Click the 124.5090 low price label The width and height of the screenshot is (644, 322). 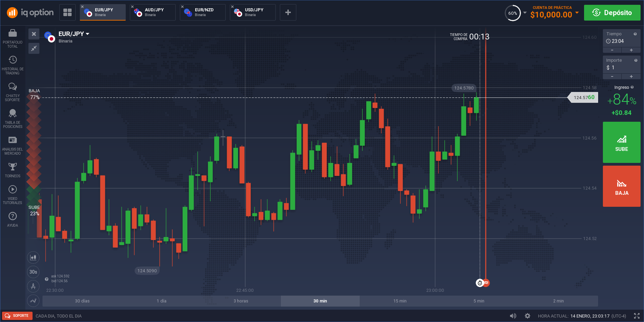(147, 271)
